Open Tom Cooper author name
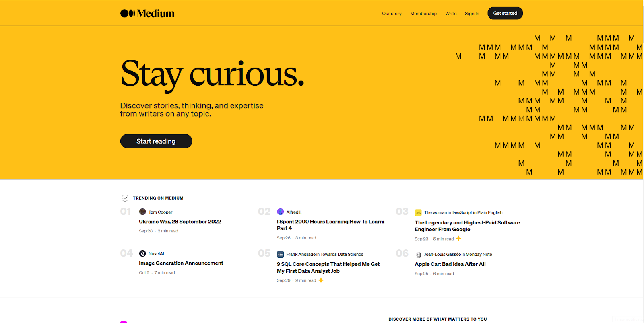The height and width of the screenshot is (323, 644). click(160, 212)
